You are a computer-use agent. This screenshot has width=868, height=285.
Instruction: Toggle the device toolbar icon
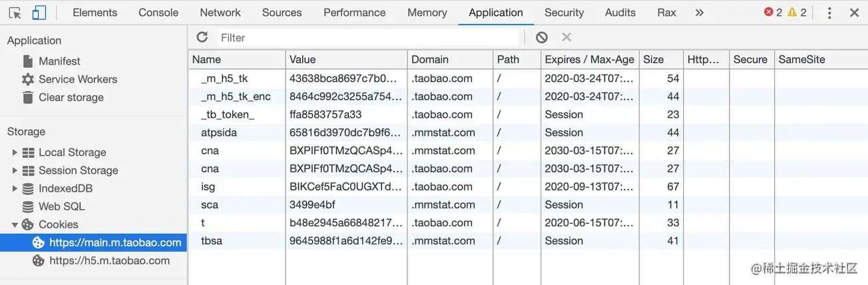pos(39,13)
